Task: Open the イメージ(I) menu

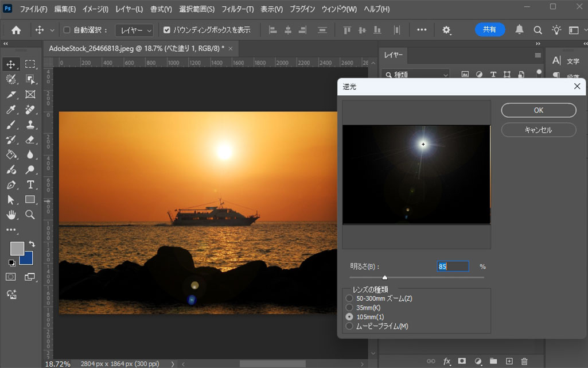Action: tap(95, 9)
